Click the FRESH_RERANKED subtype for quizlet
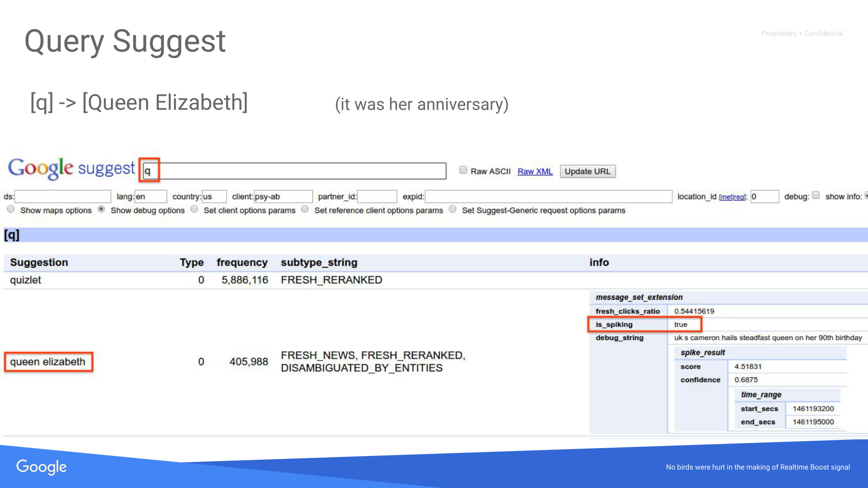This screenshot has width=868, height=488. pyautogui.click(x=332, y=280)
